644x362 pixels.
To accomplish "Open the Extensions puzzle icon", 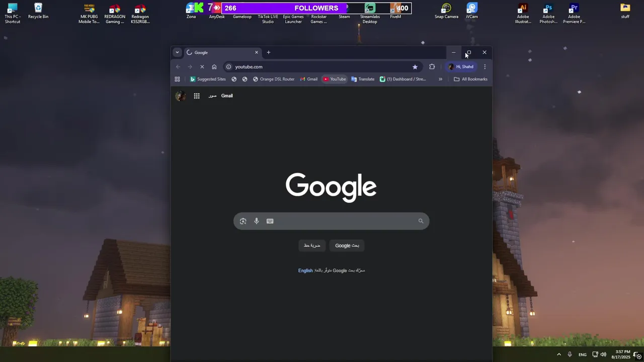I will pos(432,67).
